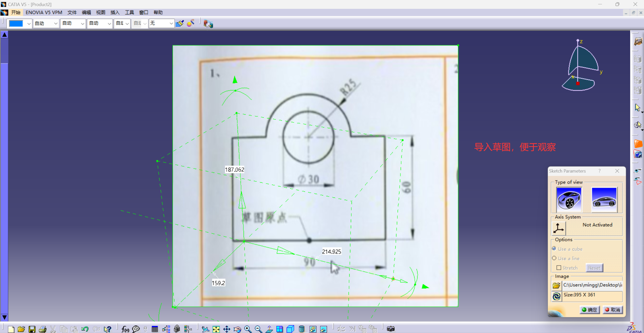Click the 取消 button
This screenshot has width=644, height=333.
coord(613,310)
